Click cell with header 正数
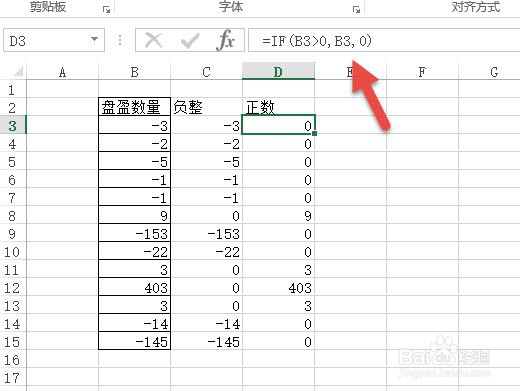Viewport: 520px width, 391px height. [x=278, y=107]
